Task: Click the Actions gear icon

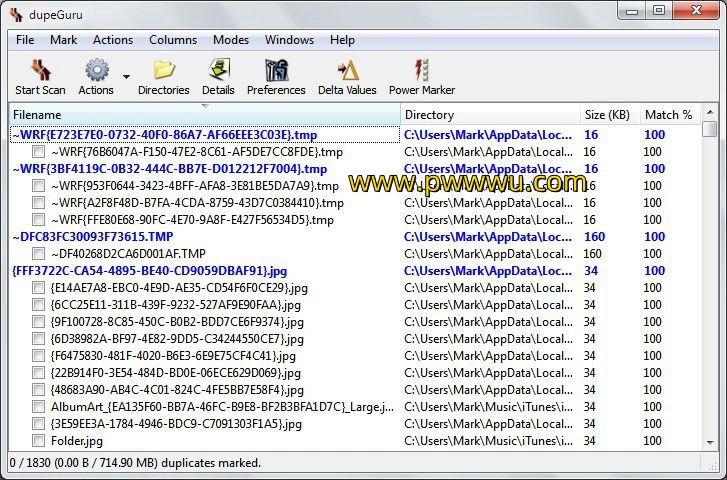Action: tap(96, 70)
